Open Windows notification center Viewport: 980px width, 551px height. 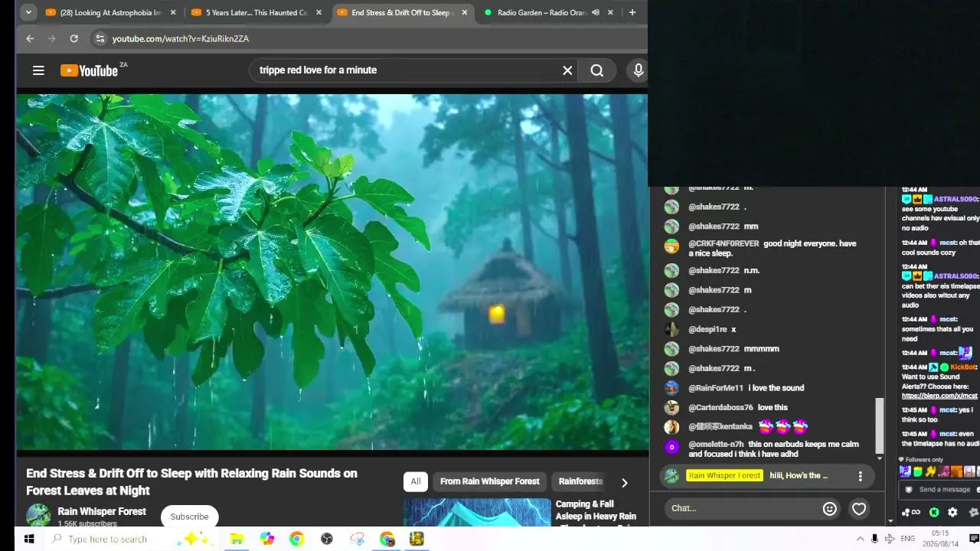coord(974,539)
